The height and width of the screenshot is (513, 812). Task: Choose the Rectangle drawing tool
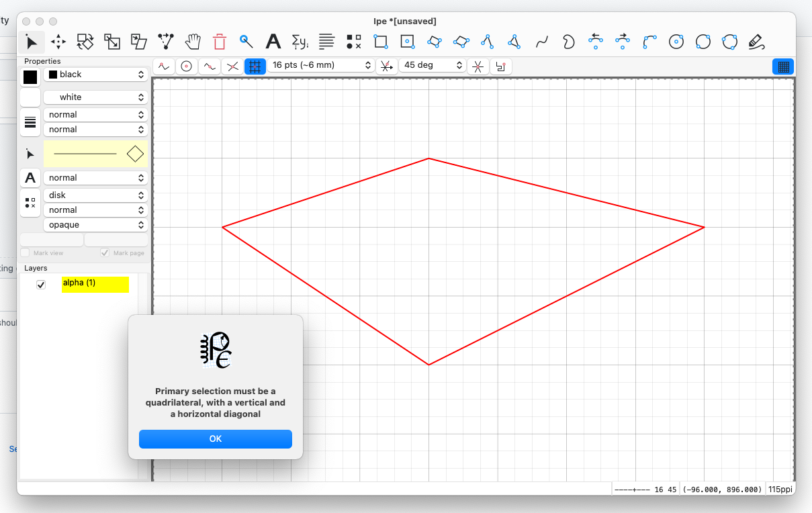[381, 42]
